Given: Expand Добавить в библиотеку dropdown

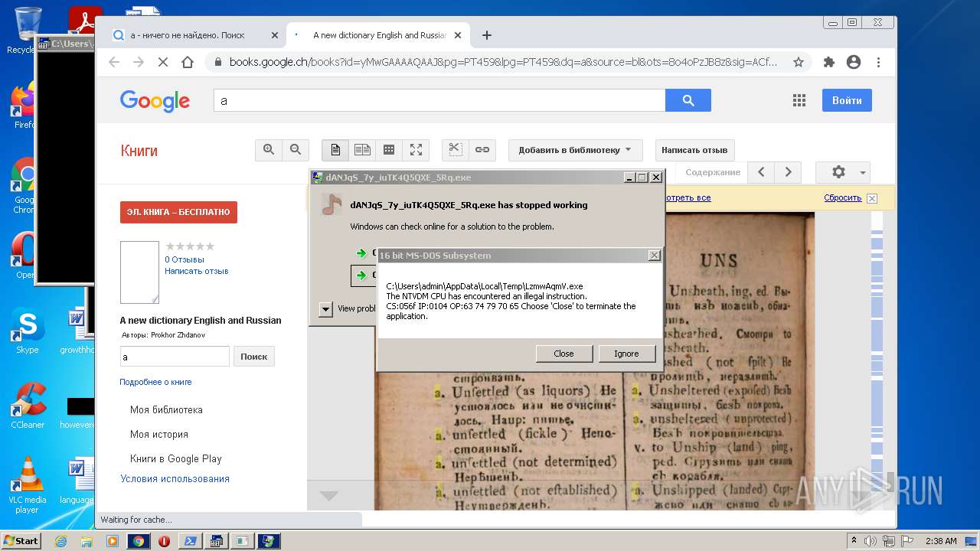Looking at the screenshot, I should tap(575, 150).
